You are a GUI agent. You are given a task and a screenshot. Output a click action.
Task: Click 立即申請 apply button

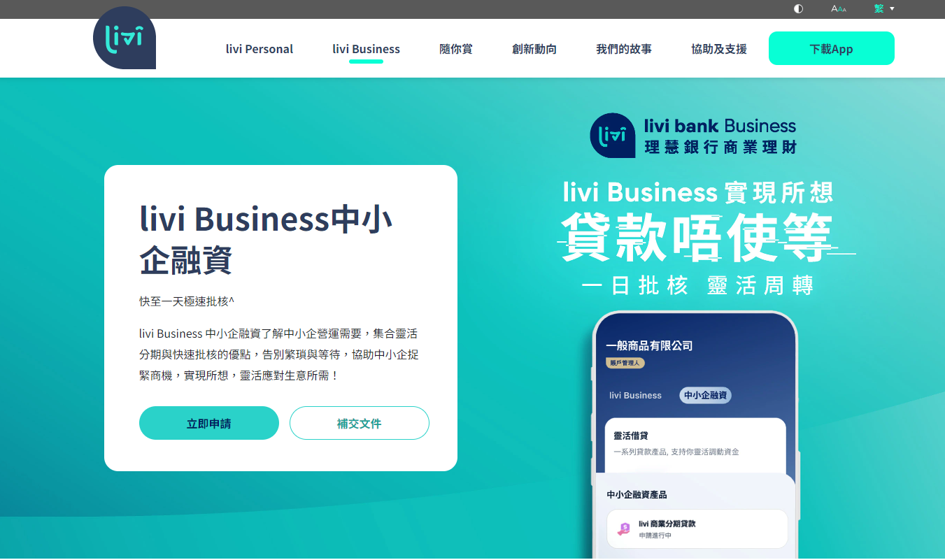pos(209,423)
